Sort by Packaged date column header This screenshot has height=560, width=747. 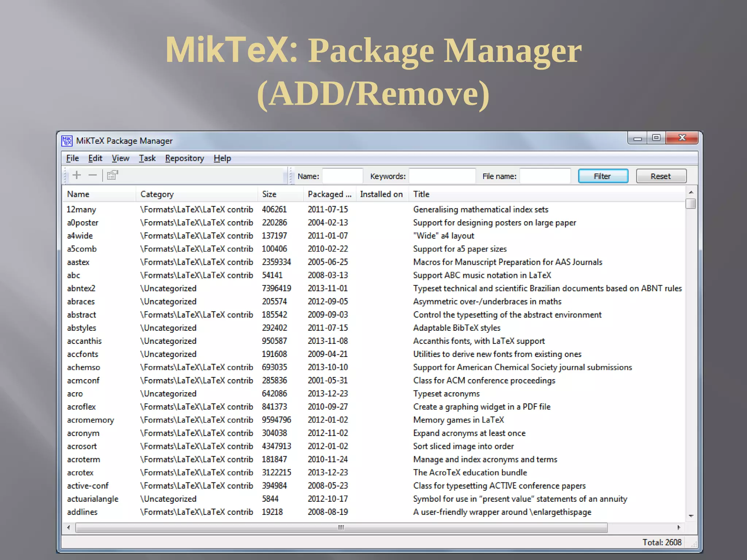click(329, 194)
